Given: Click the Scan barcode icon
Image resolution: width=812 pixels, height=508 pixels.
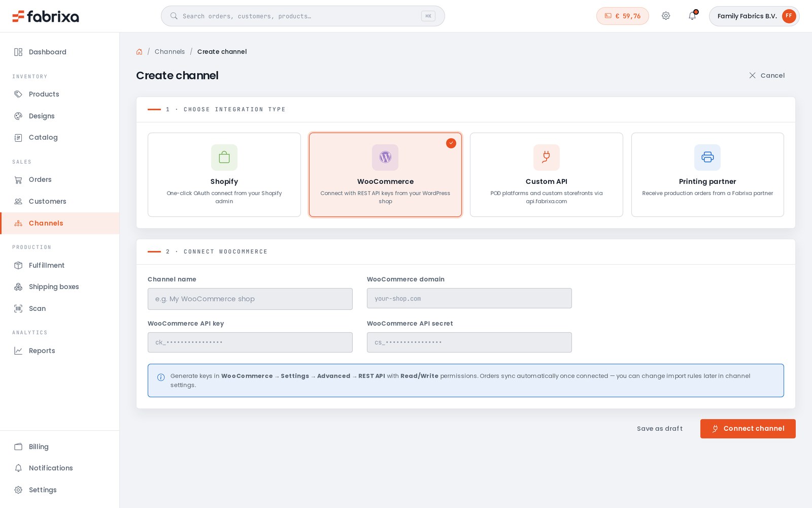Looking at the screenshot, I should point(18,308).
